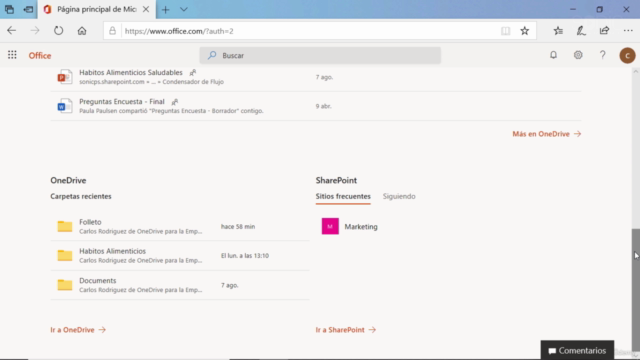Switch to Siguiendo tab
Viewport: 640px width, 360px height.
pos(399,196)
